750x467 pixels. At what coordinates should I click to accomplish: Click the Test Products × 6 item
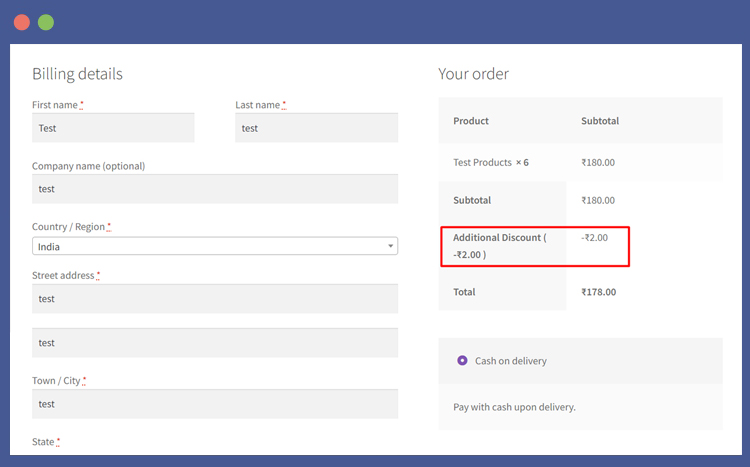(491, 163)
